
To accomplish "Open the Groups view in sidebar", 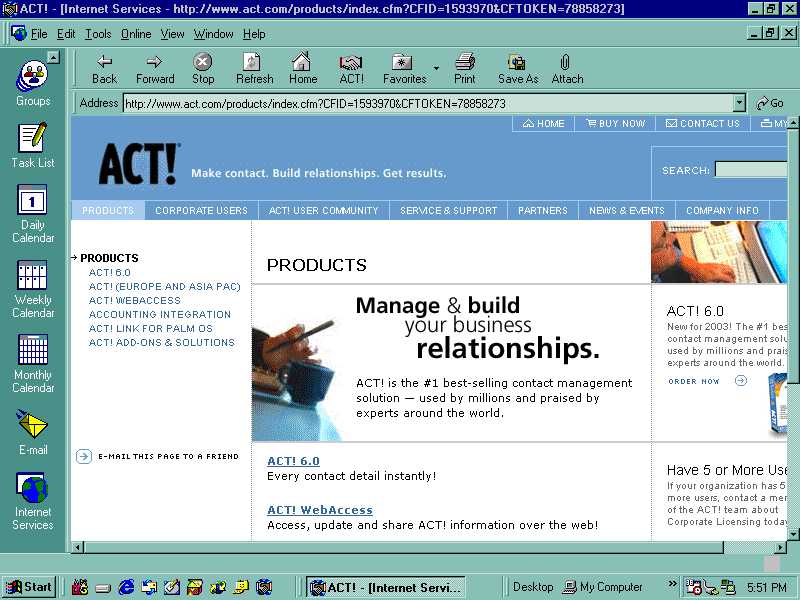I will 33,83.
